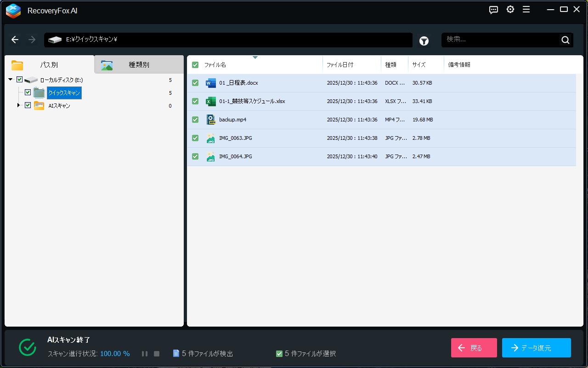The image size is (588, 368).
Task: Toggle select-all checkbox in file header
Action: pyautogui.click(x=195, y=65)
